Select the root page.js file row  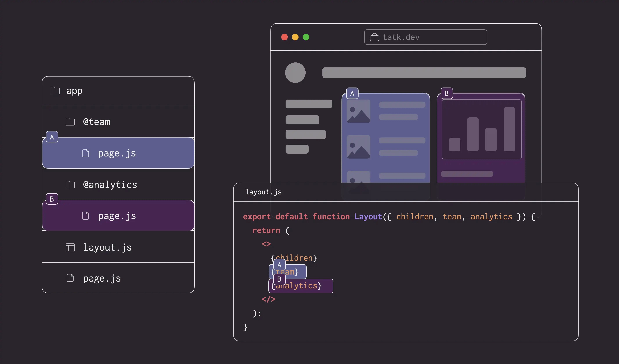pos(118,278)
